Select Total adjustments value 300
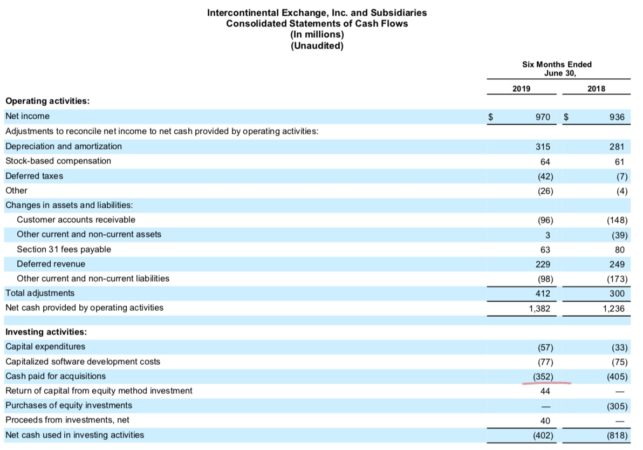This screenshot has height=450, width=643. (617, 294)
